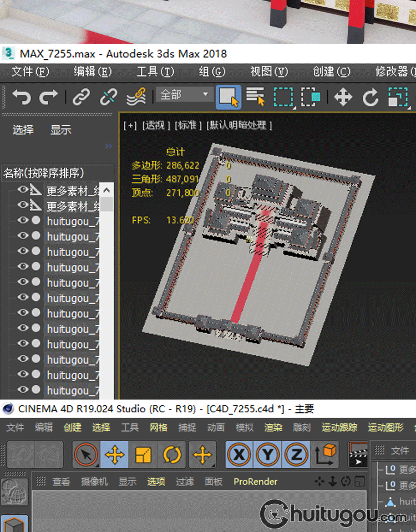Sort by 名称(按降序排序) column header
416x532 pixels.
coord(58,173)
